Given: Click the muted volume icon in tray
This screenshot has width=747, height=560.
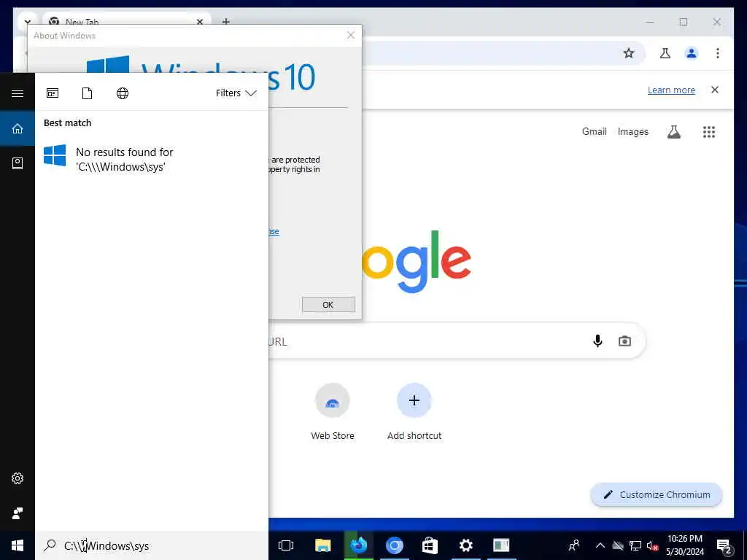Looking at the screenshot, I should [652, 545].
